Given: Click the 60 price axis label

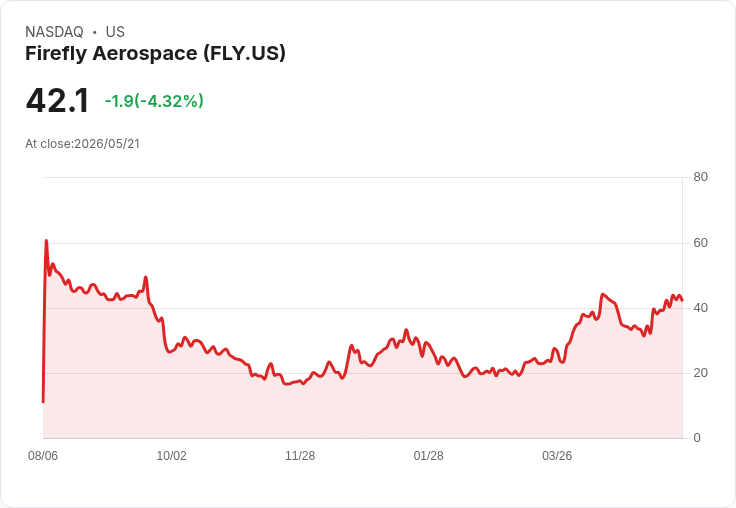Looking at the screenshot, I should coord(700,243).
